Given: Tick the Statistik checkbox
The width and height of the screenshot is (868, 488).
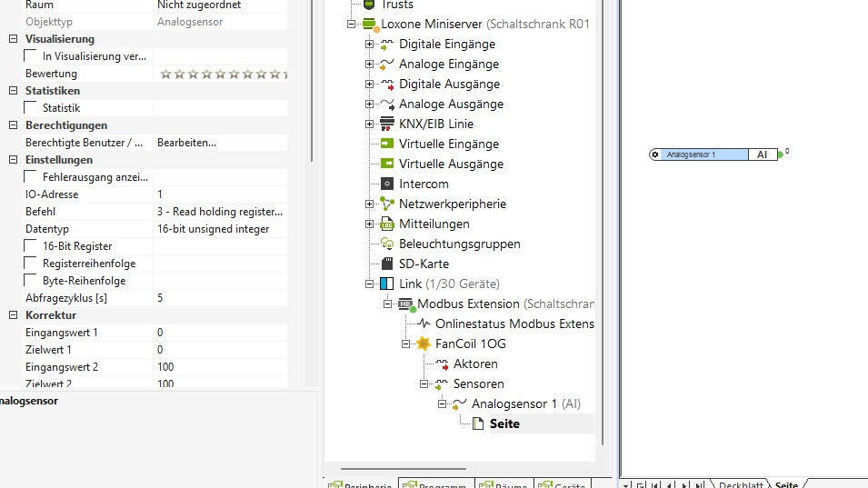Looking at the screenshot, I should 30,108.
